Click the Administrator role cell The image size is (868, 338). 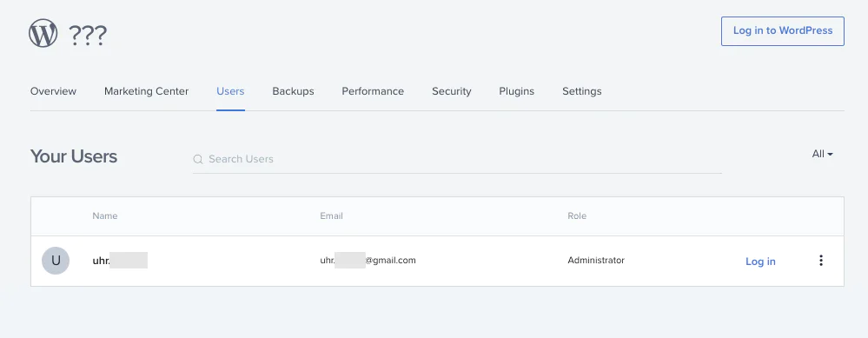[596, 260]
